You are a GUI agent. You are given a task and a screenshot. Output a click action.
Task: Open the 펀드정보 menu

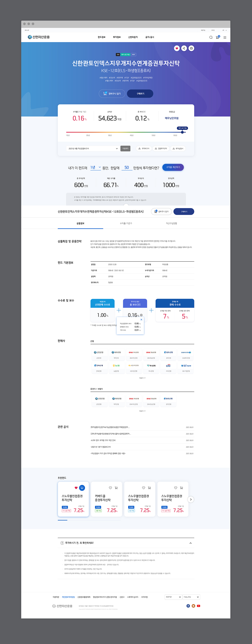coord(102,37)
